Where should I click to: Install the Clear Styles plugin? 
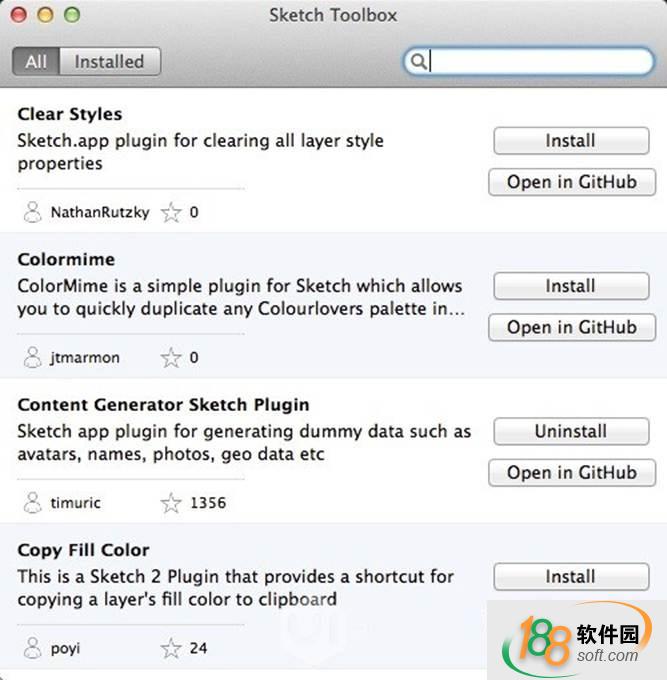point(570,141)
